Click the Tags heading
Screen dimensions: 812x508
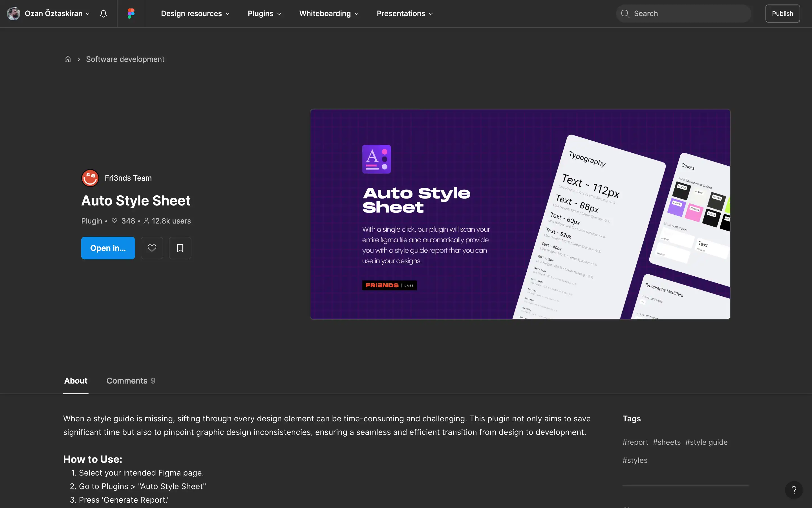click(632, 419)
